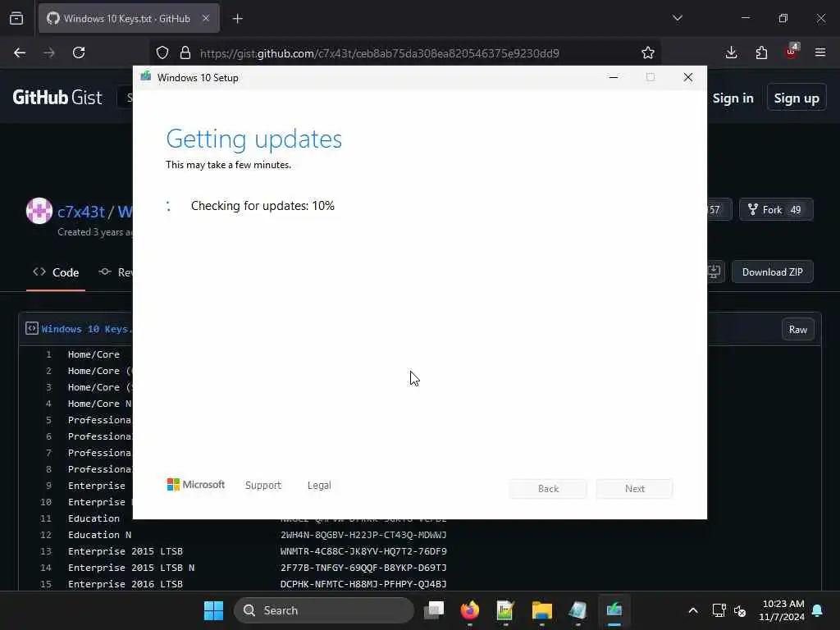Viewport: 840px width, 630px height.
Task: Select line number 12 in gist
Action: click(46, 535)
